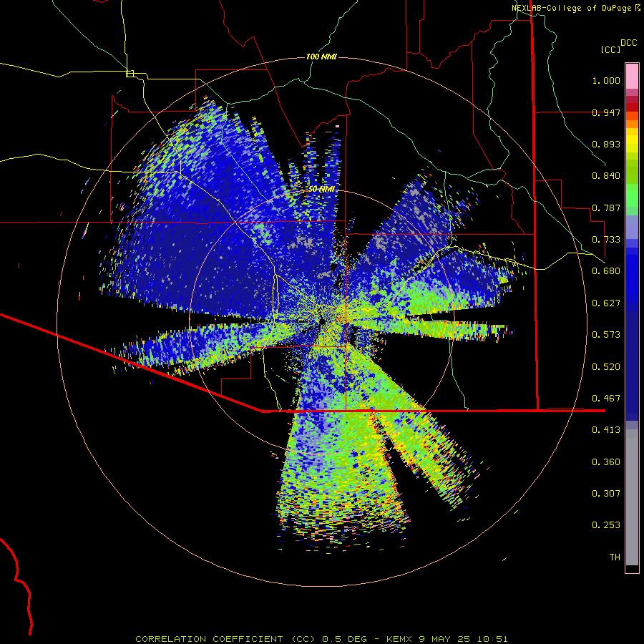
Task: Pick the pink top segment of color bar
Action: (632, 77)
